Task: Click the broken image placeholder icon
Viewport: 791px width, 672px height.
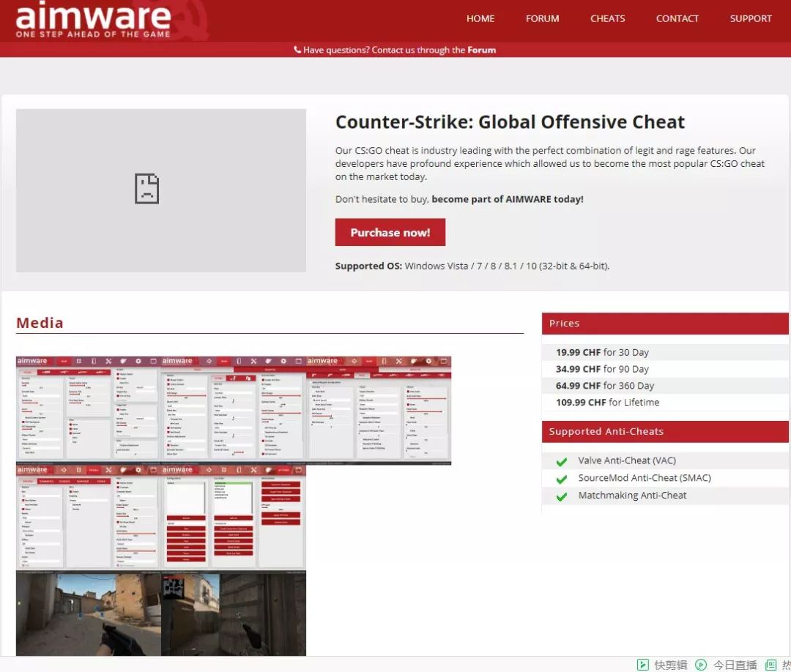Action: coord(146,189)
